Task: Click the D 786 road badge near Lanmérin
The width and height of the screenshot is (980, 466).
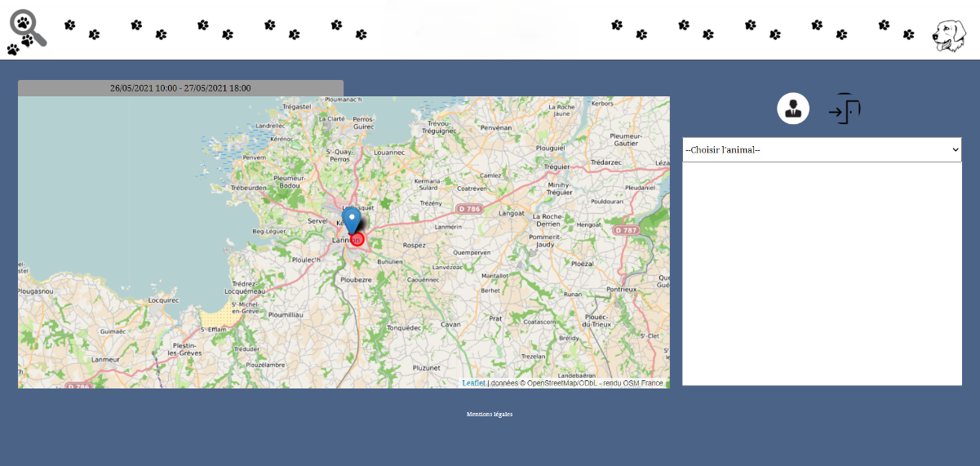Action: (x=469, y=209)
